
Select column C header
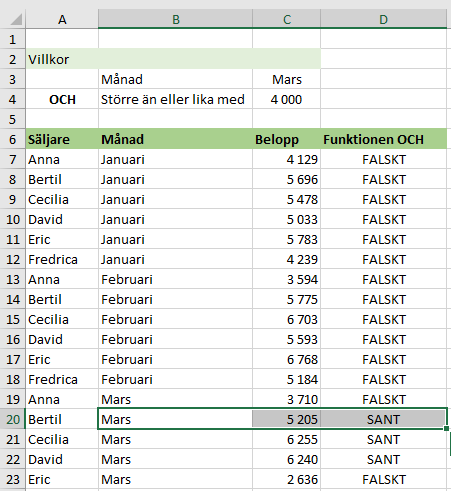287,19
